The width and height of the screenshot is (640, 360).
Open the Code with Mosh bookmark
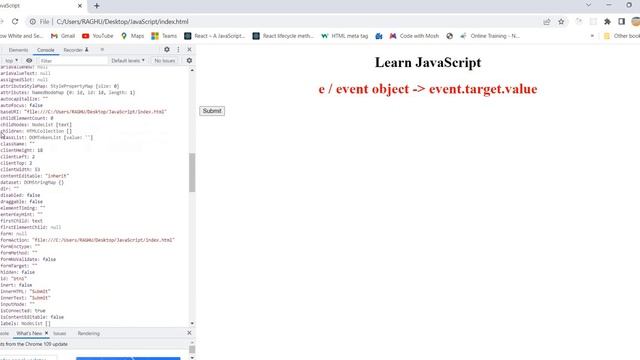tap(414, 36)
